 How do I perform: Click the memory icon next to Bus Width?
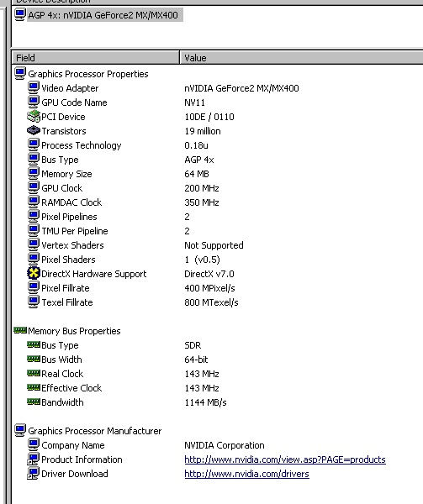tap(34, 359)
